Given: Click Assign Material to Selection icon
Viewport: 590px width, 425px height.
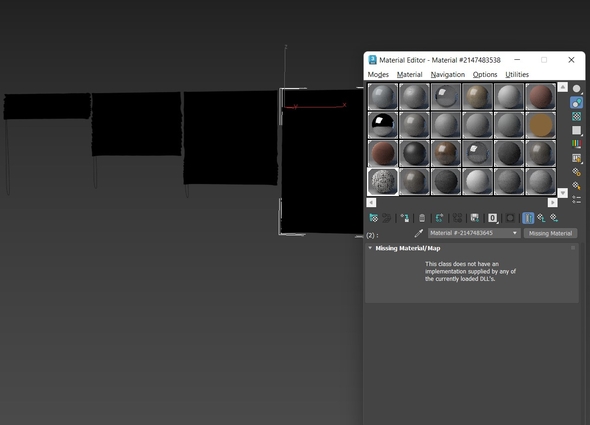Looking at the screenshot, I should tap(404, 218).
